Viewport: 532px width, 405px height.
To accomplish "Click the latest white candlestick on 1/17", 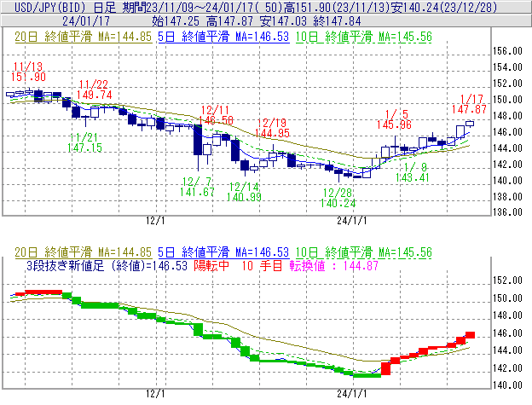I will [470, 124].
